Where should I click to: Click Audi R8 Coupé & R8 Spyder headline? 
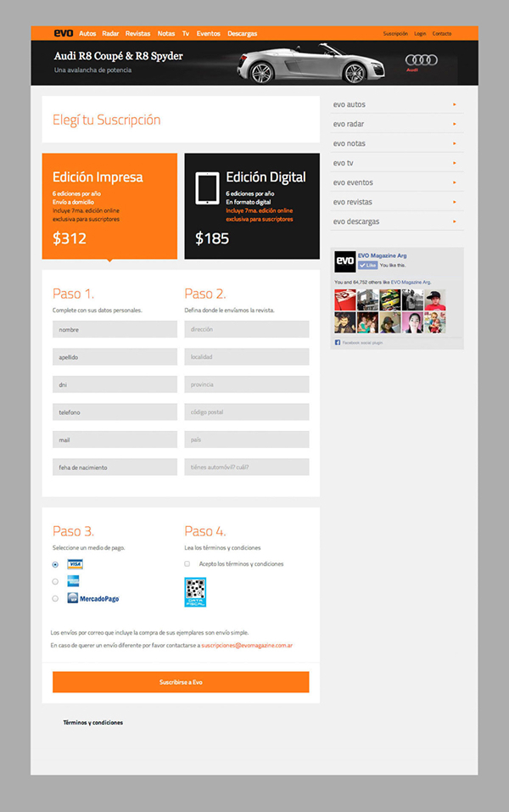[119, 56]
